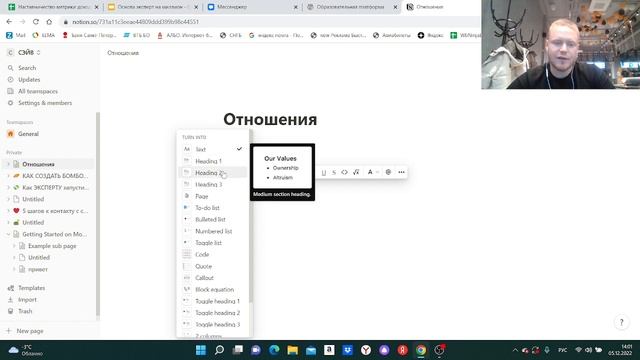Click the Отношения breadcrumb

[123, 53]
